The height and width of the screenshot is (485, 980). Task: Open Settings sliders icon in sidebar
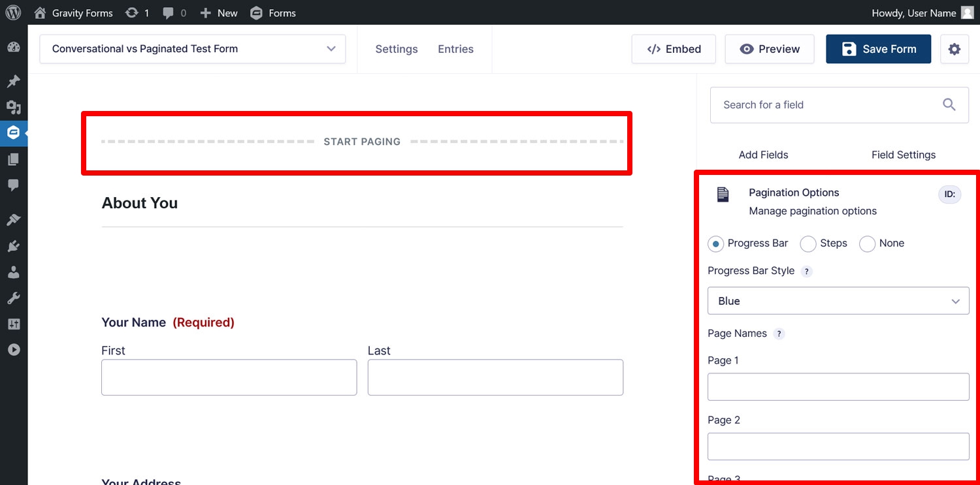(14, 324)
